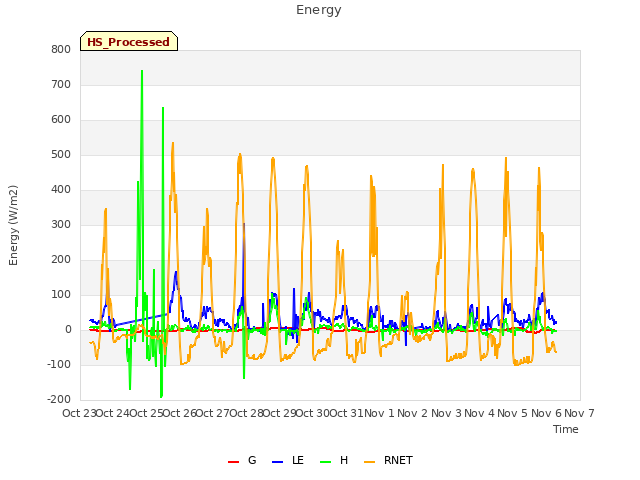Click the -100 y-axis tick label

point(59,364)
